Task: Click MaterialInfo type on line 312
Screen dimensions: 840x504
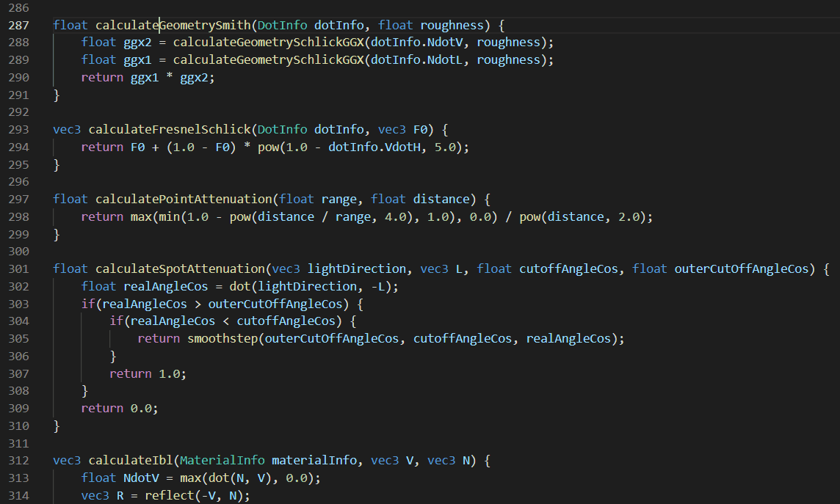Action: pos(222,460)
